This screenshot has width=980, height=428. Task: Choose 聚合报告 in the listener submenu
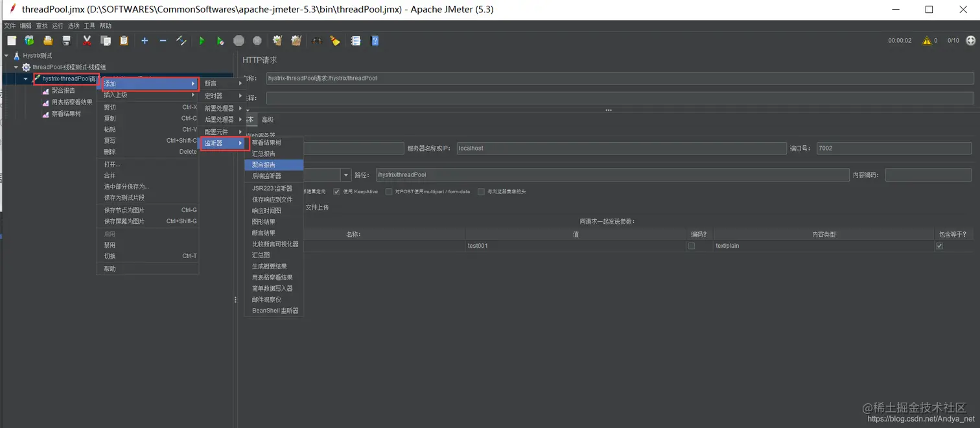274,165
